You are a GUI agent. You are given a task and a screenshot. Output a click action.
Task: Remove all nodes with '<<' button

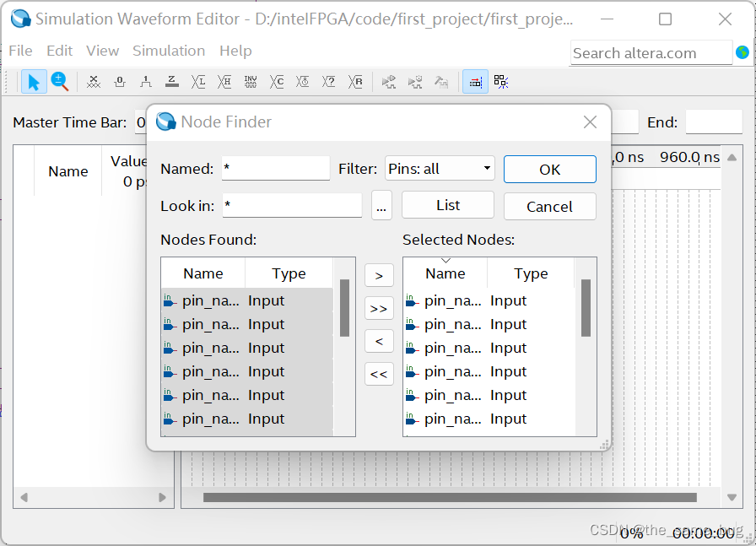[379, 374]
